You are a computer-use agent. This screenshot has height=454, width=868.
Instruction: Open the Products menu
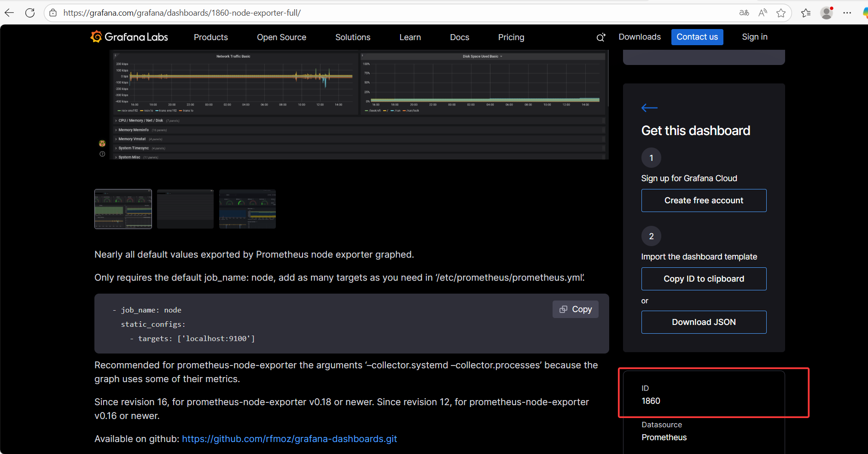pyautogui.click(x=211, y=37)
